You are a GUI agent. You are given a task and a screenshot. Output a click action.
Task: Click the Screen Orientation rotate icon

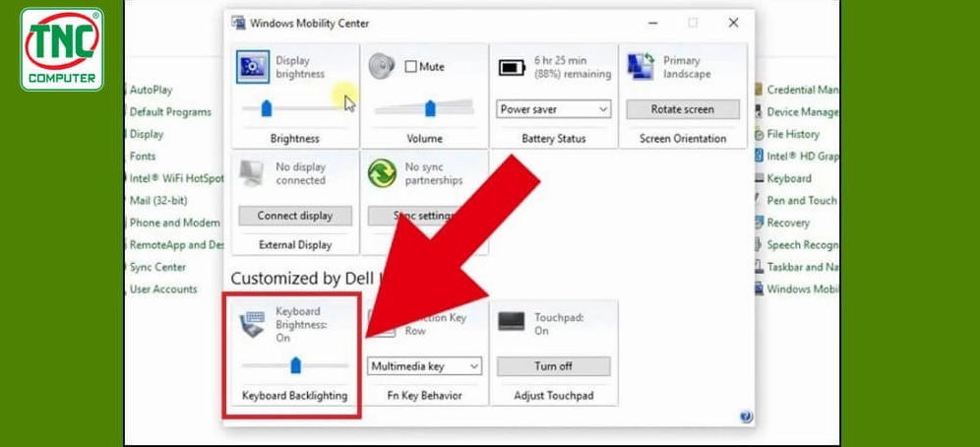pos(641,66)
